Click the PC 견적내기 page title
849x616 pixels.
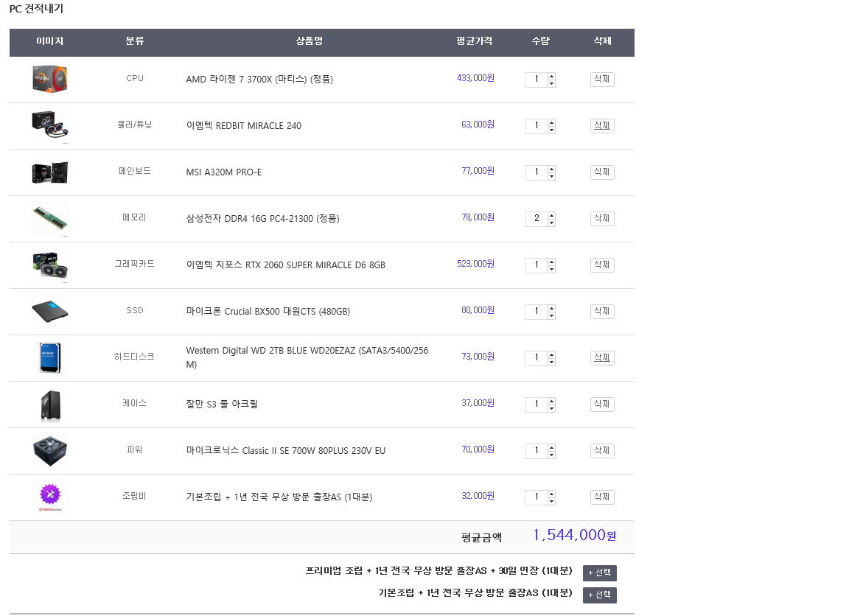(36, 9)
